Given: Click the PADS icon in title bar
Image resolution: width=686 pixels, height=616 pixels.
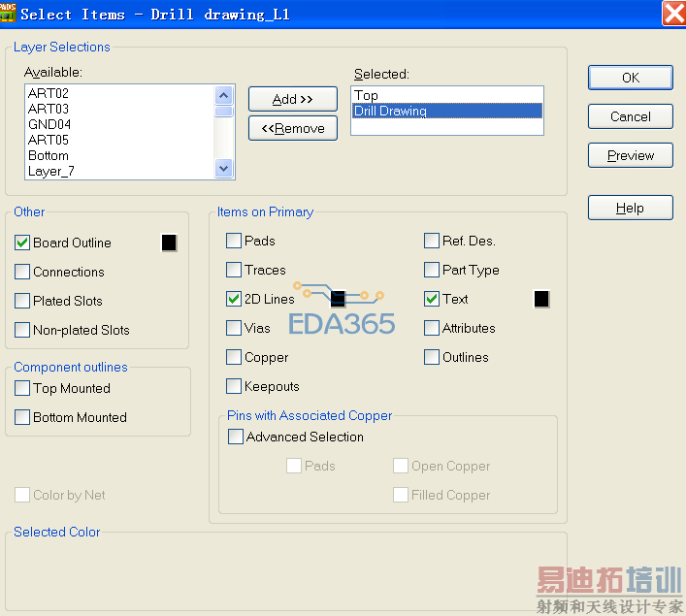Looking at the screenshot, I should [8, 14].
